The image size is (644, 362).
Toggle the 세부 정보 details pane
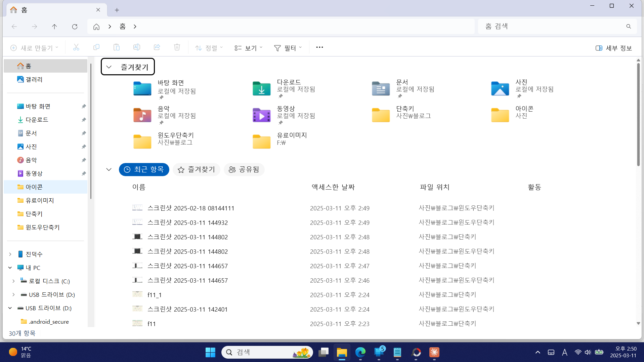pos(613,48)
